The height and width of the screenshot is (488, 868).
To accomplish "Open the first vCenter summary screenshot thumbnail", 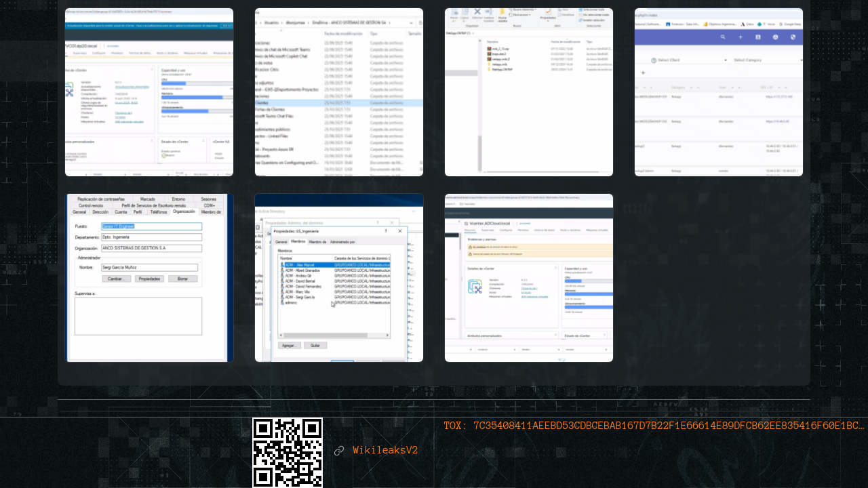I will 149,92.
